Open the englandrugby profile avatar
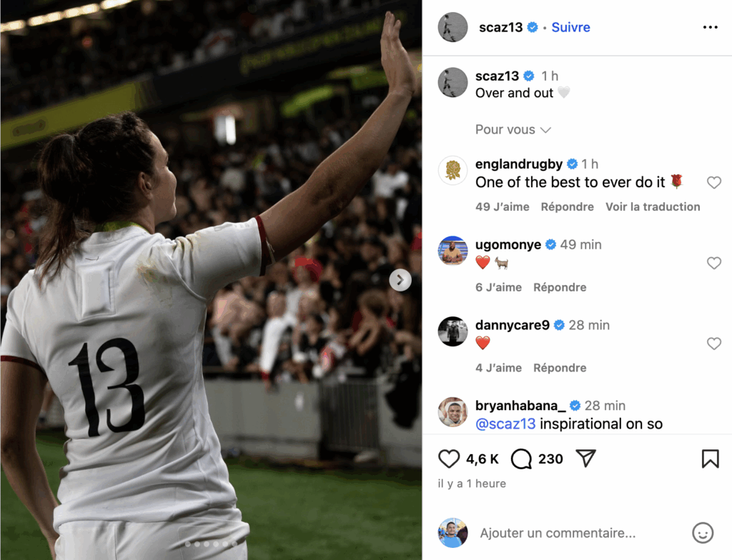This screenshot has width=732, height=560. 452,170
